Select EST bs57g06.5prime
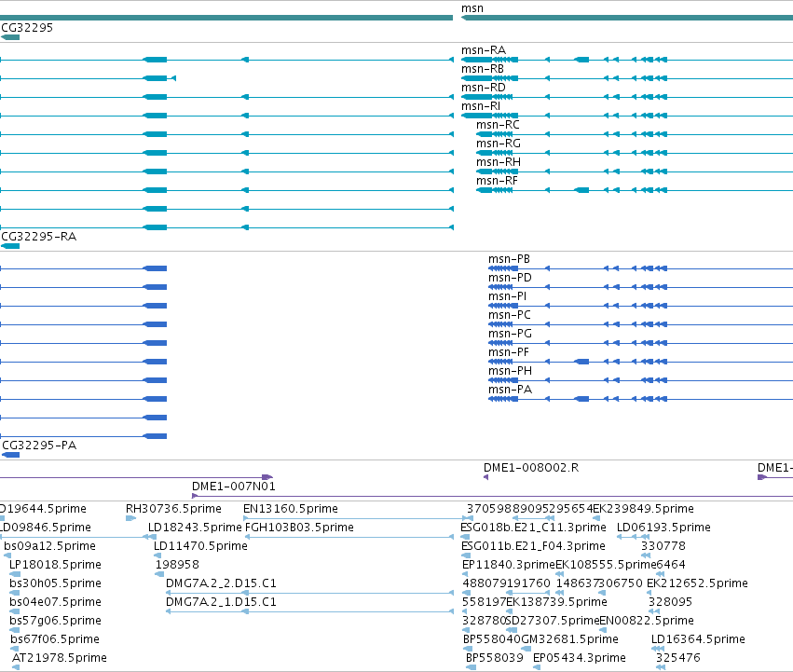Screen dimensions: 793x672 pos(55,622)
